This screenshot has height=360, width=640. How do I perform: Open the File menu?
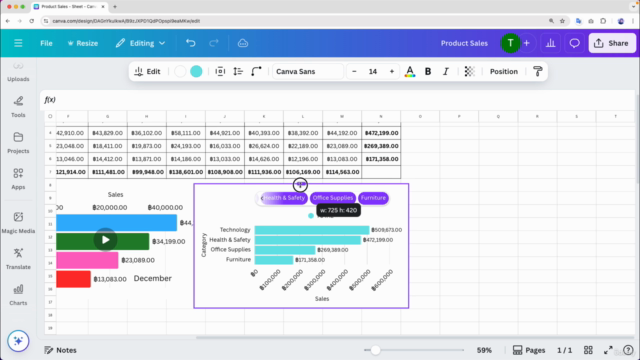click(46, 43)
